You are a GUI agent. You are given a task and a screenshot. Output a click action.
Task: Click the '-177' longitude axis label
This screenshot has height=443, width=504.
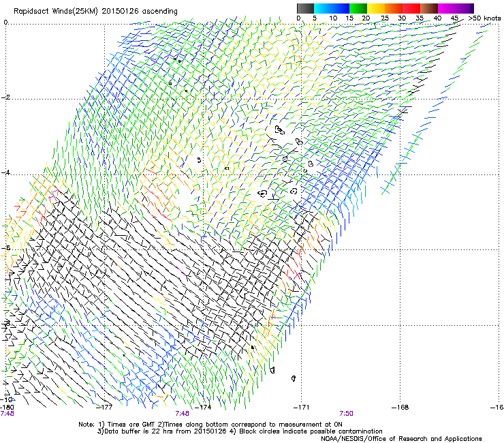click(x=104, y=408)
